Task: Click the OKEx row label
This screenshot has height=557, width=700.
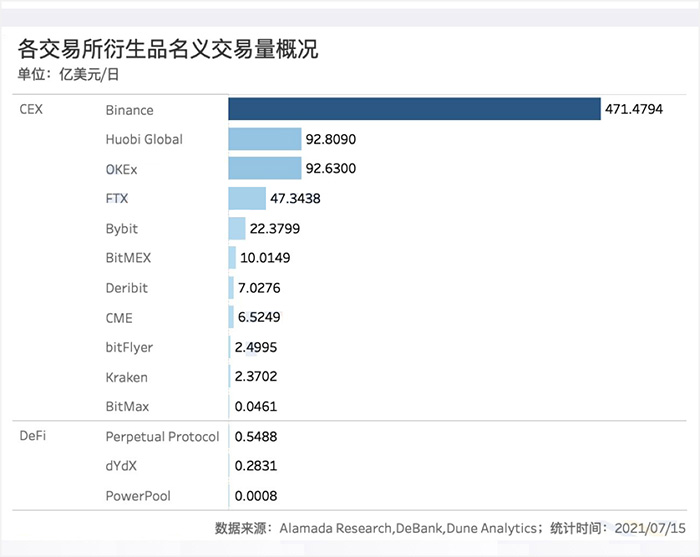Action: coord(121,170)
